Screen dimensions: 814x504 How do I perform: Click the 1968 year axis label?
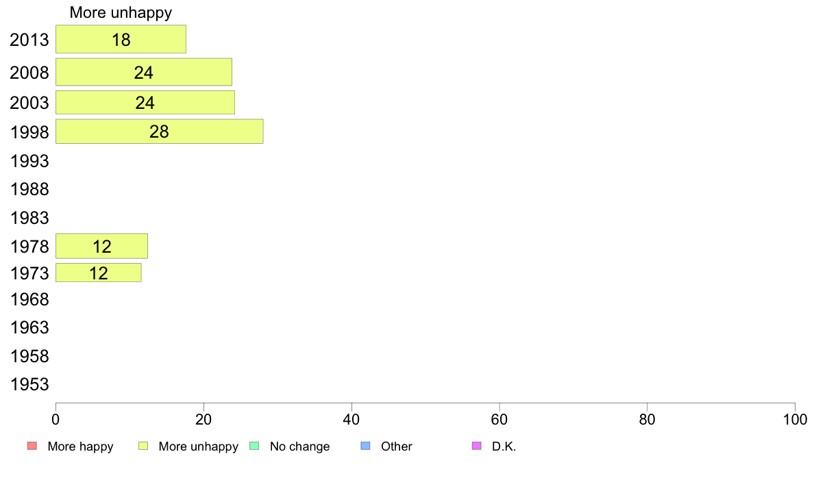29,299
